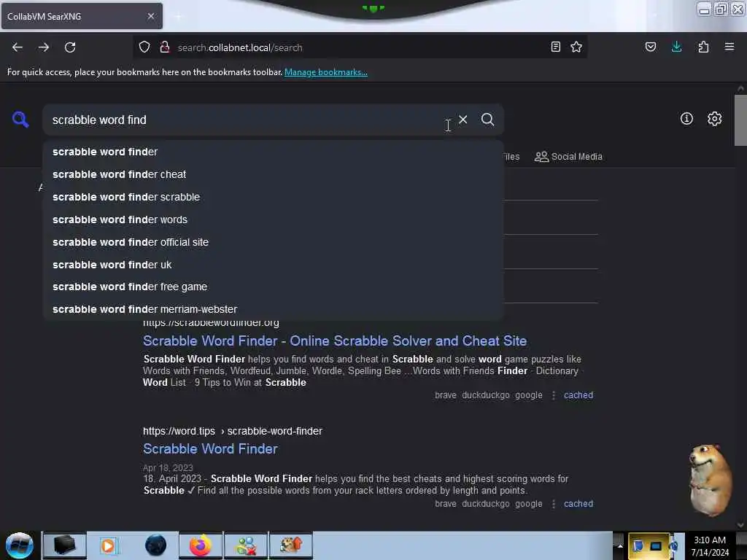747x560 pixels.
Task: Open the taskbar clock showing 3:10 AM
Action: pos(709,546)
